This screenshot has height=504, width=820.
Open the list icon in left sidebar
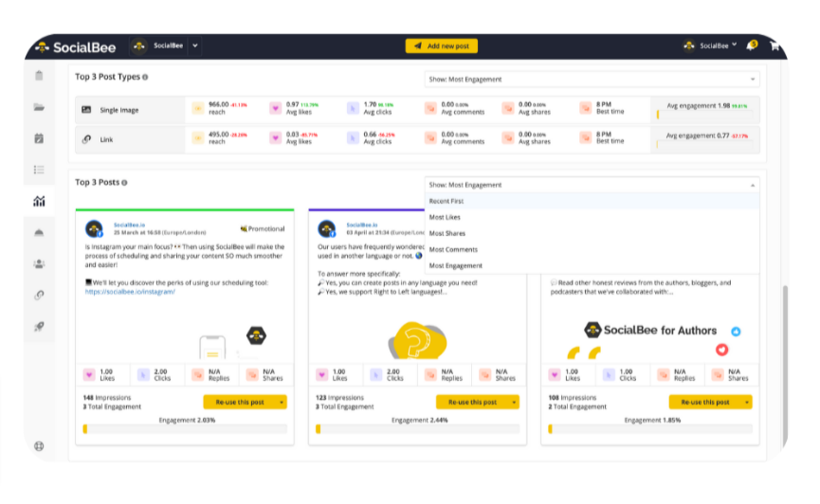[x=39, y=170]
